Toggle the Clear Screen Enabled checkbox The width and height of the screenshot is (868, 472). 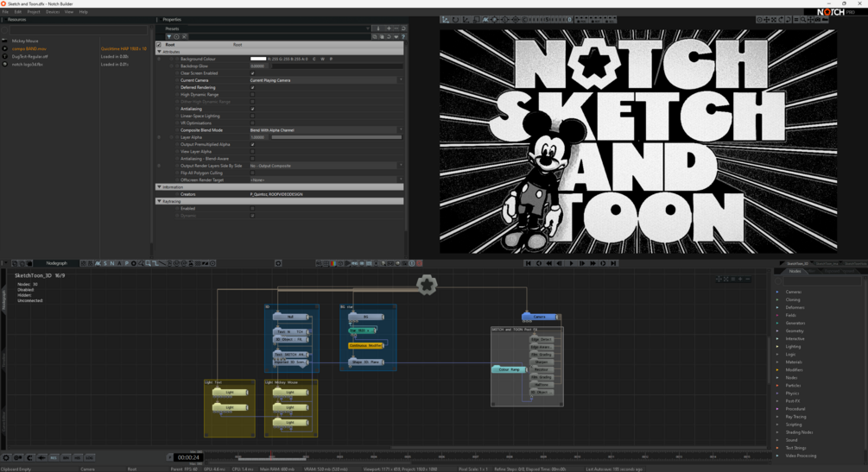pos(252,73)
